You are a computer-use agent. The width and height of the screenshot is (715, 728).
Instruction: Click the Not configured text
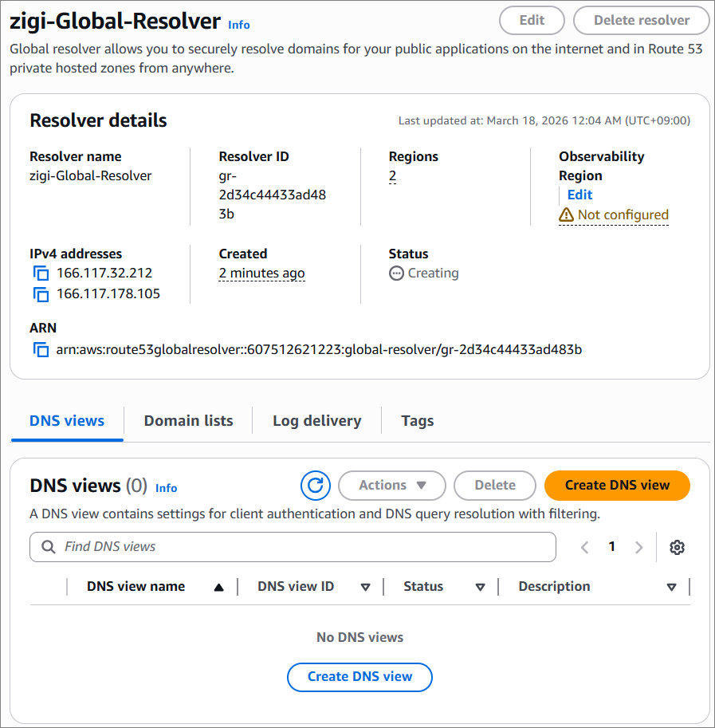point(623,215)
